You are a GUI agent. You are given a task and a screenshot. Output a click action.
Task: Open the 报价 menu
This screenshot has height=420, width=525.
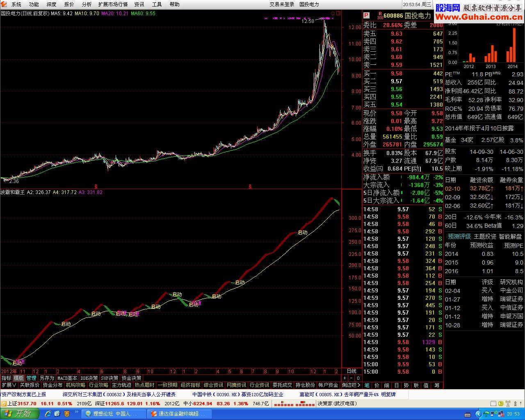click(x=69, y=4)
